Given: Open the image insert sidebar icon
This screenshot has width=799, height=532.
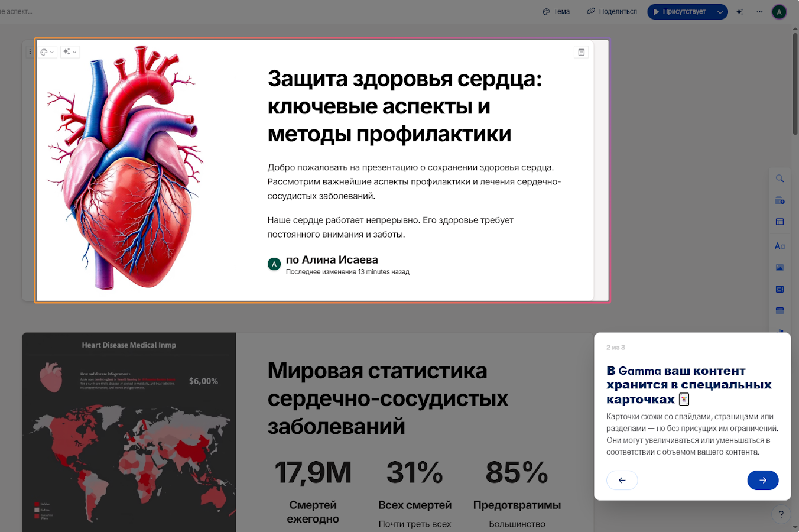Looking at the screenshot, I should [x=779, y=267].
